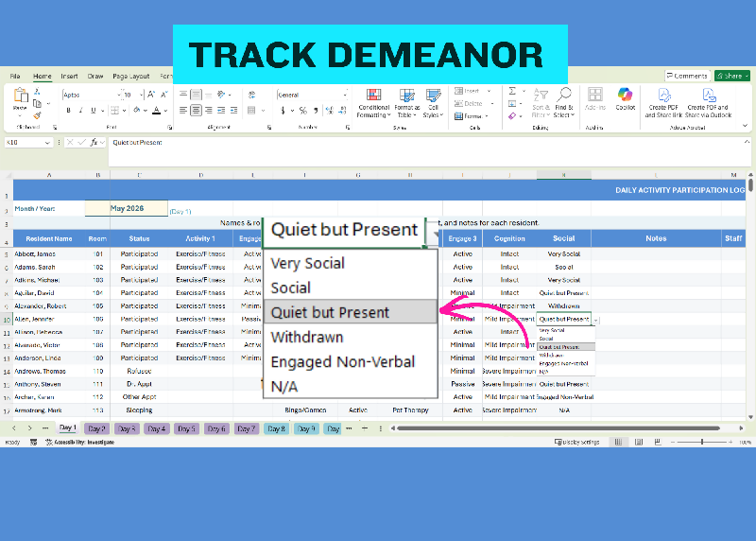
Task: Click Create PDF and Share link
Action: [x=664, y=103]
